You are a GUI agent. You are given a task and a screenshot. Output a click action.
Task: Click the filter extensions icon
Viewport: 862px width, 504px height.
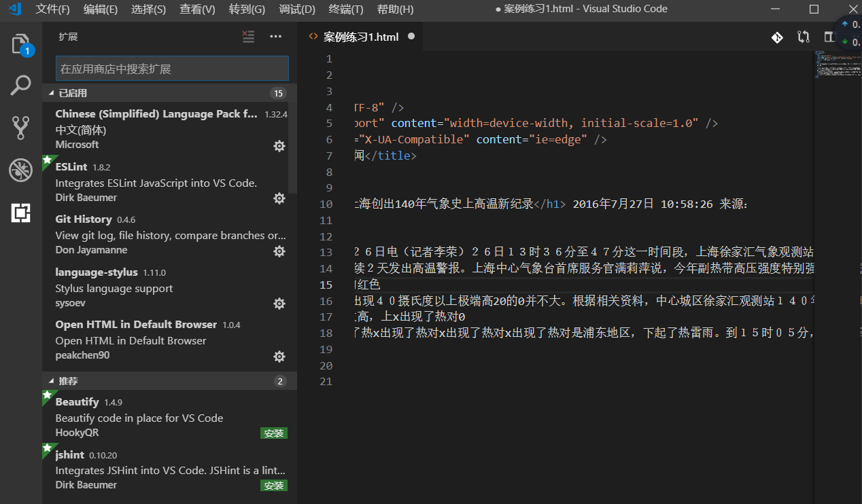[247, 37]
